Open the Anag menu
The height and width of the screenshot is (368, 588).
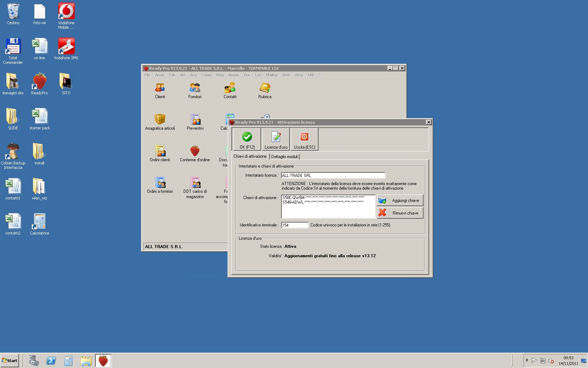click(160, 75)
